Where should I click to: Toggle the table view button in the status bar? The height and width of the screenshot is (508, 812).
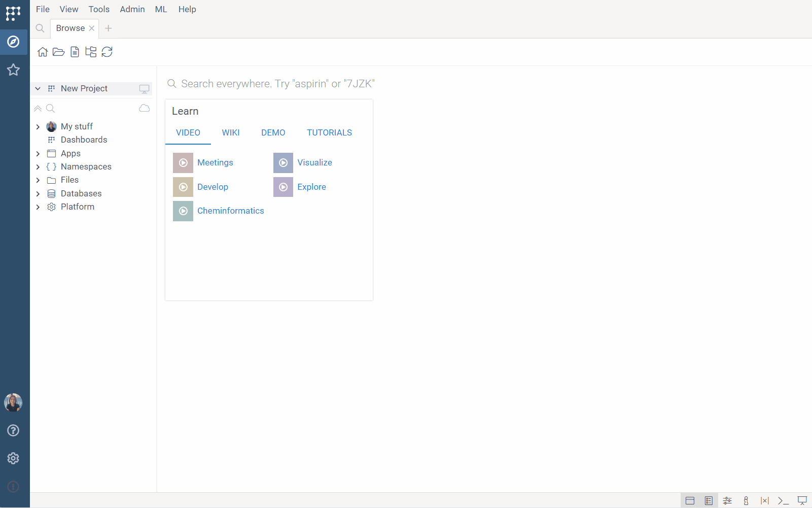pyautogui.click(x=690, y=501)
